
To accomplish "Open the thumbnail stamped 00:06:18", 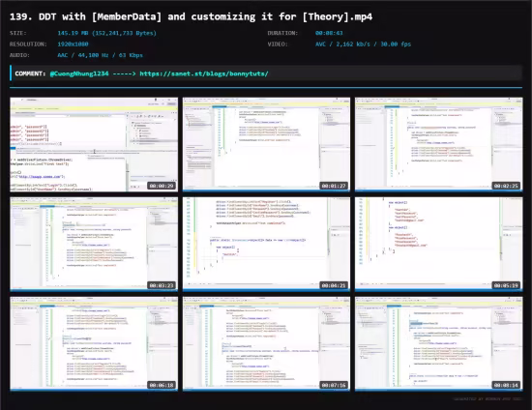I will (94, 344).
